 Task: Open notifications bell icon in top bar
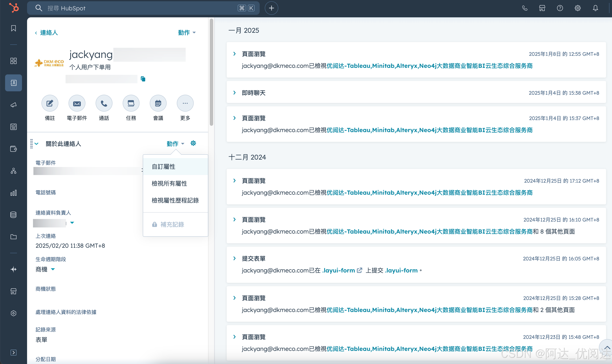click(x=595, y=8)
